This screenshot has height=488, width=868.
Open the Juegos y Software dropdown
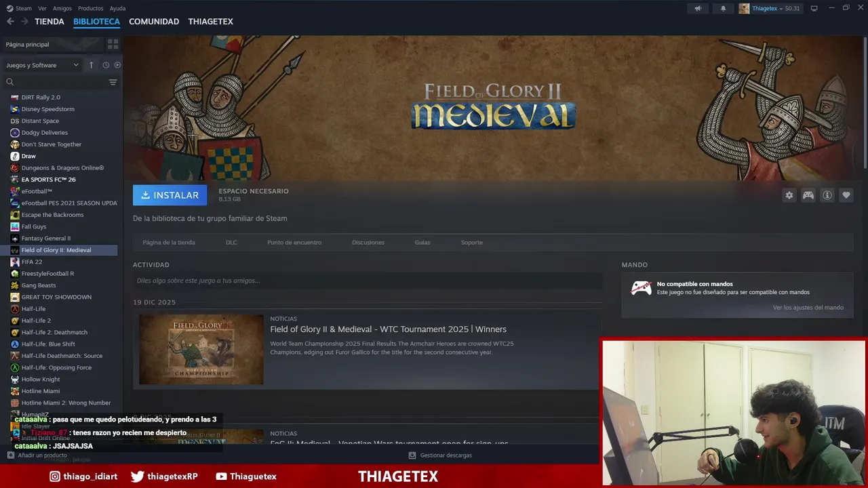click(x=42, y=65)
